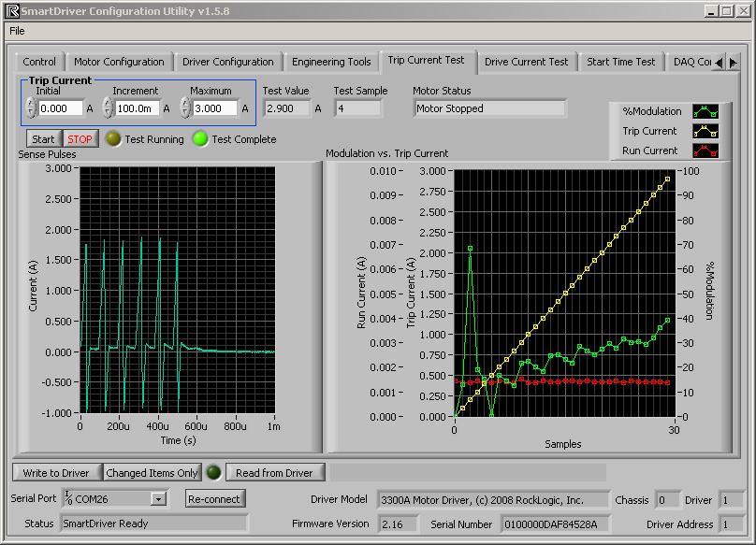Click the Increment value input field

pos(138,108)
